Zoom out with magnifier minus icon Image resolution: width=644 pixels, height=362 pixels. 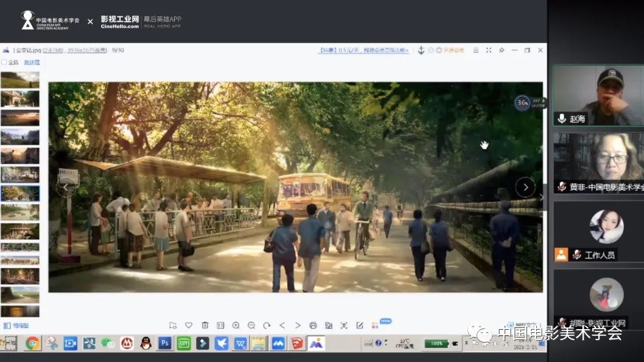251,325
